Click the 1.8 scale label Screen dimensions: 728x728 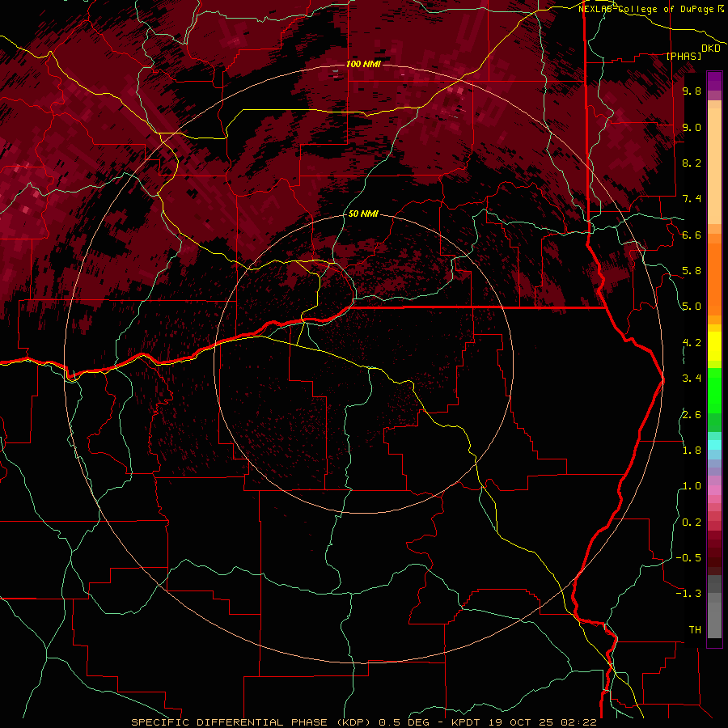(692, 451)
